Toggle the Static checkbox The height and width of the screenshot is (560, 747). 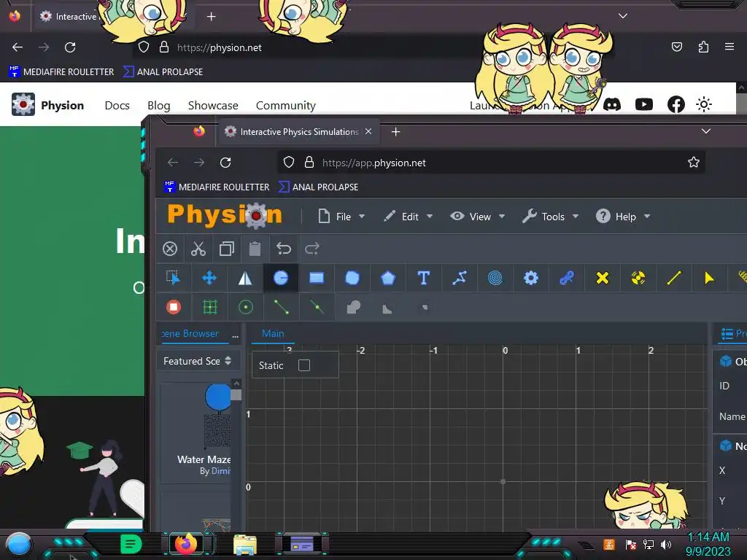click(304, 365)
